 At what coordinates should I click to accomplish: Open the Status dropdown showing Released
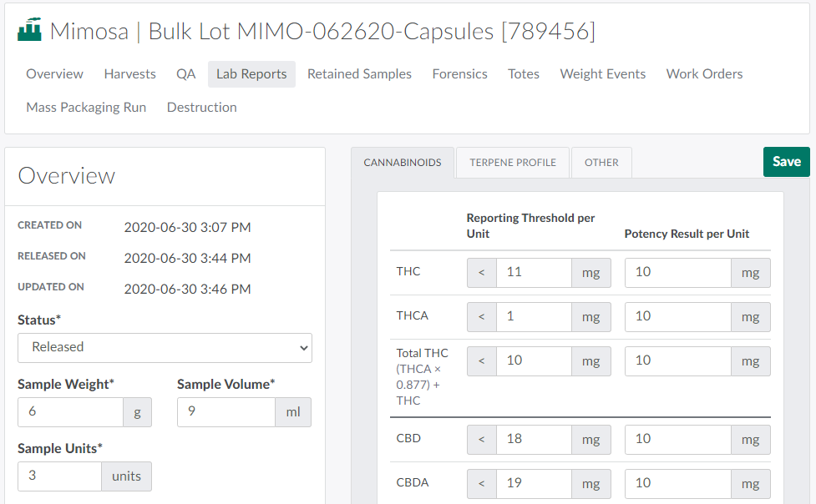[165, 347]
